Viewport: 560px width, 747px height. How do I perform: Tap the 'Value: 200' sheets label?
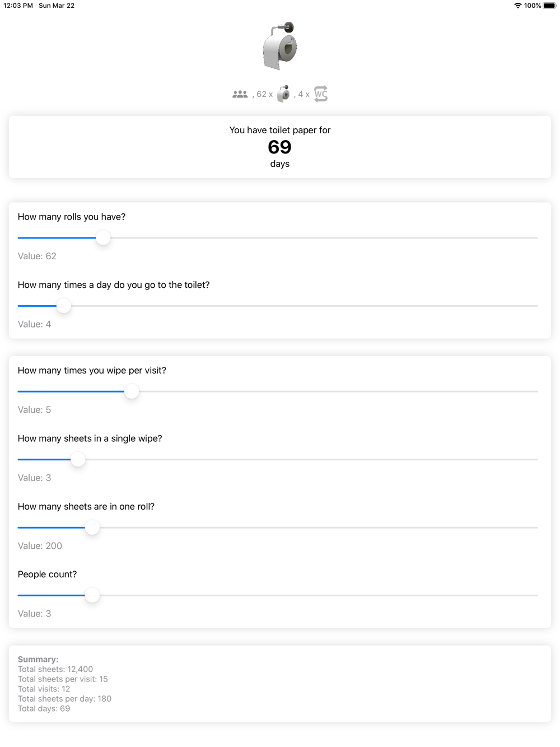[x=40, y=546]
